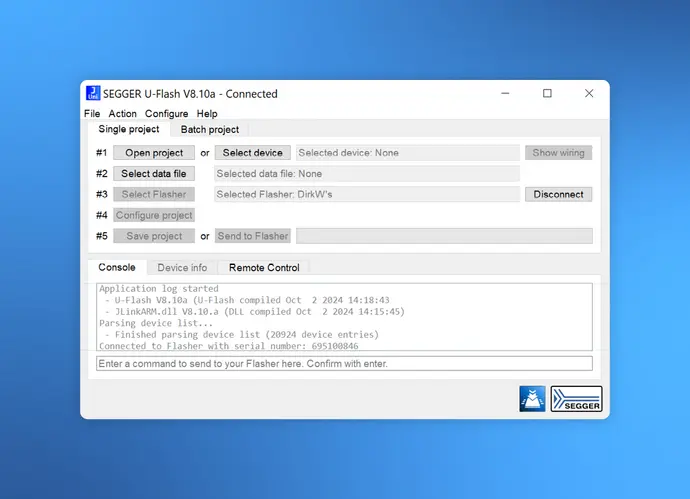Select the Console tab
Image resolution: width=690 pixels, height=499 pixels.
pos(117,268)
